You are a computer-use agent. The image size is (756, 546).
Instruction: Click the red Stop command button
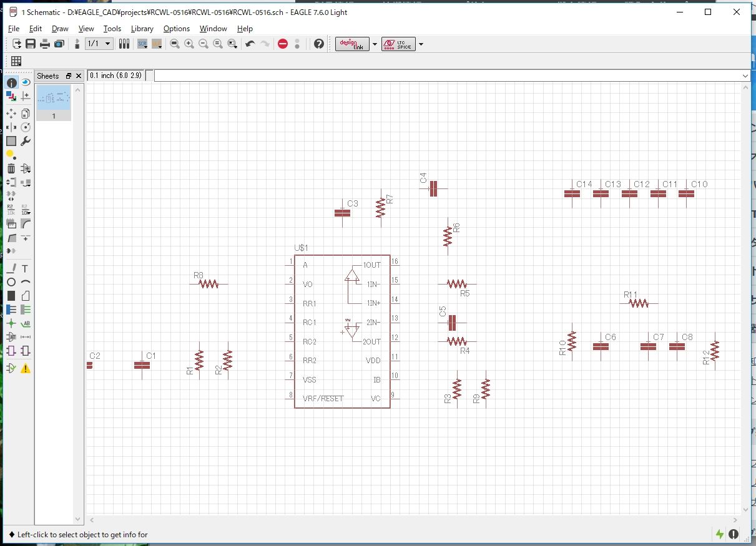pyautogui.click(x=283, y=44)
